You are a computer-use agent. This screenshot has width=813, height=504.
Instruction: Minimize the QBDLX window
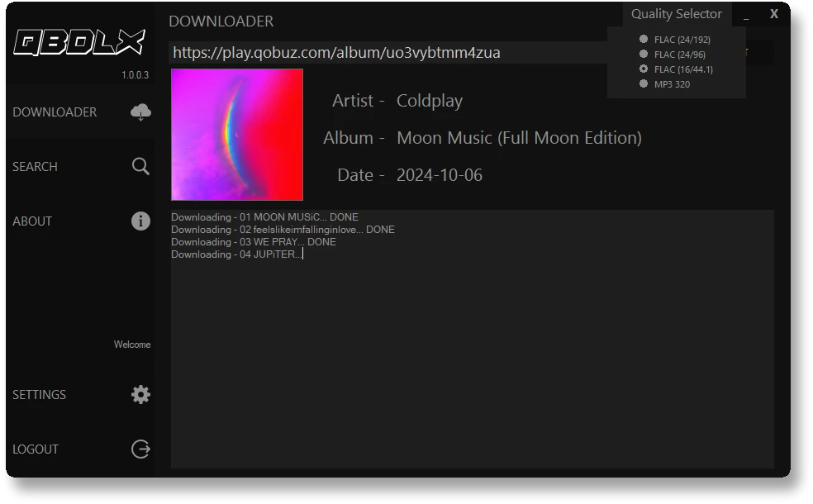coord(746,16)
